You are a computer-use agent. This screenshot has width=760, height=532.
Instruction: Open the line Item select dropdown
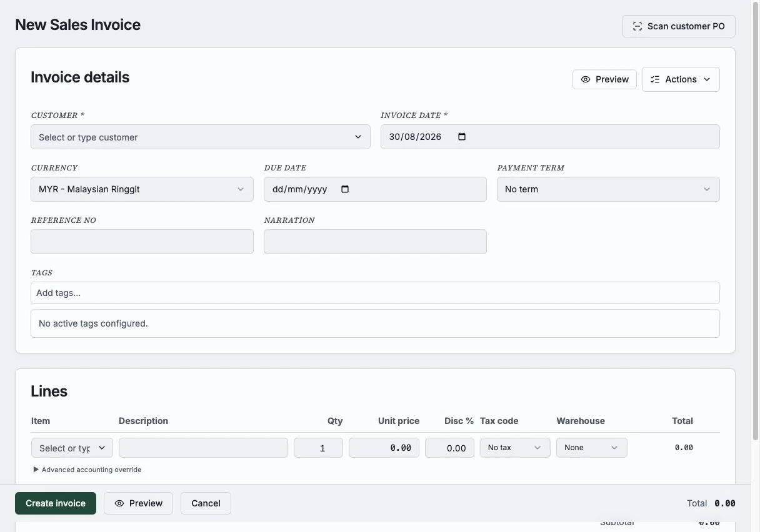(x=72, y=448)
